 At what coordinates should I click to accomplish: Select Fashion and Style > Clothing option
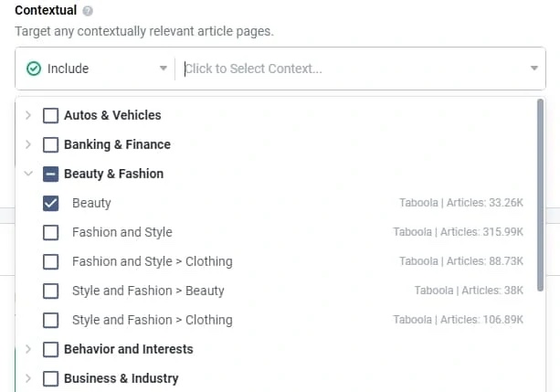click(152, 261)
